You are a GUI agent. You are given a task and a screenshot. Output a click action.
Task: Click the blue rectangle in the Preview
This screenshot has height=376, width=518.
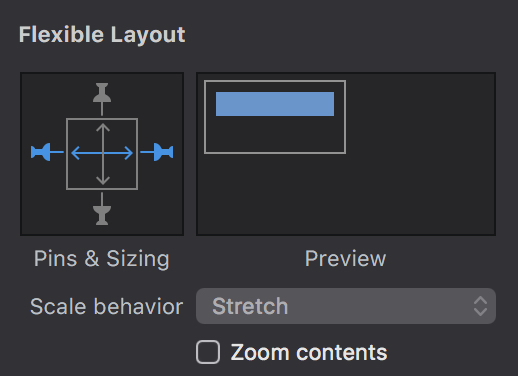(275, 104)
